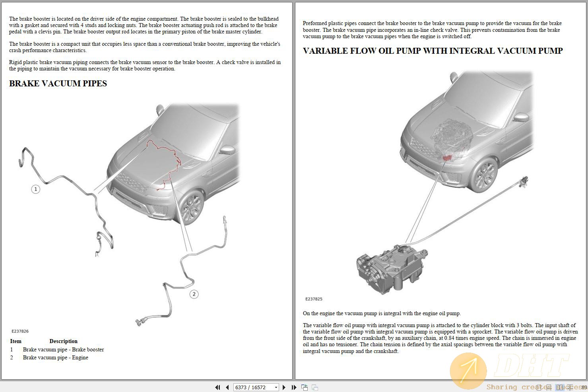Click table row 'Brake vacuum pipe - Brake booster'

pyautogui.click(x=57, y=349)
